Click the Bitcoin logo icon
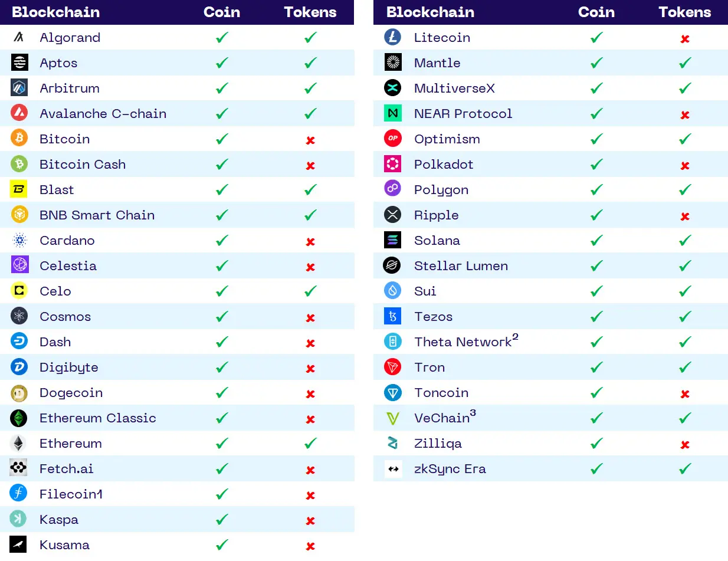 [19, 139]
